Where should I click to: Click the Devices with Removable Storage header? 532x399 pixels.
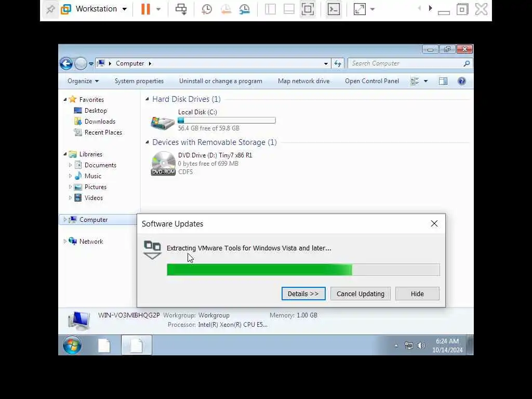[215, 142]
